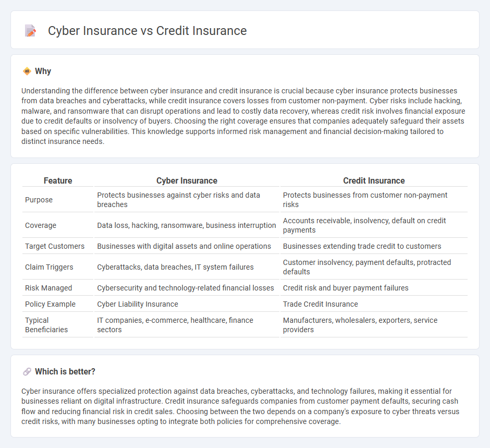
Task: Click cell 'Accounts receivable, insolvency, default on credit payments'
Action: (374, 225)
